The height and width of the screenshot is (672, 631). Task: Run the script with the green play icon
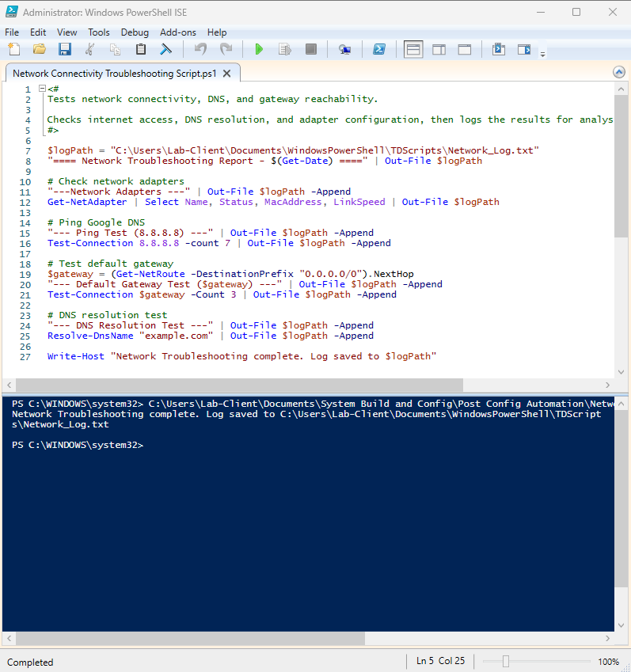pos(259,50)
